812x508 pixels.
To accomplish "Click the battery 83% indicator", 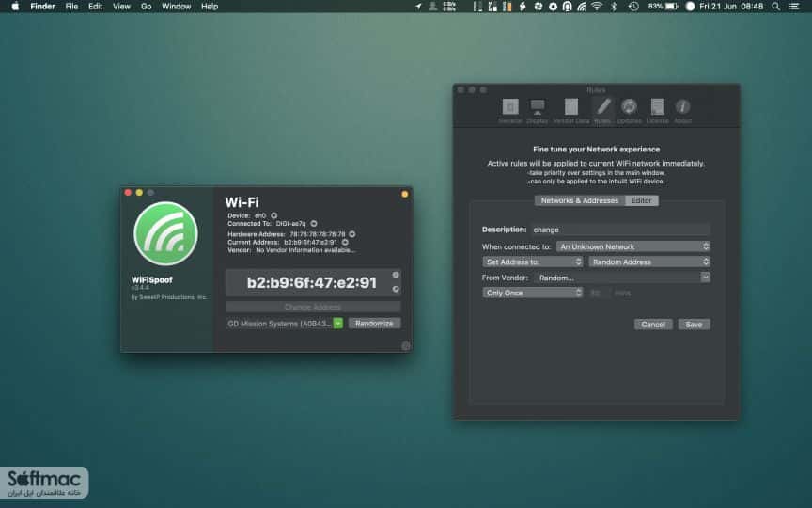I will pos(663,7).
